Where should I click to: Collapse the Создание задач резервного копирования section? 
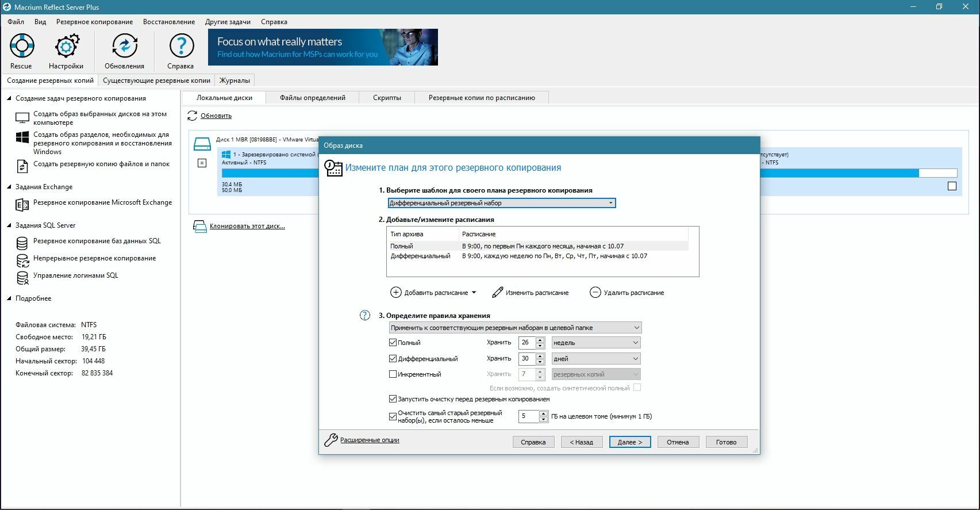pyautogui.click(x=9, y=98)
